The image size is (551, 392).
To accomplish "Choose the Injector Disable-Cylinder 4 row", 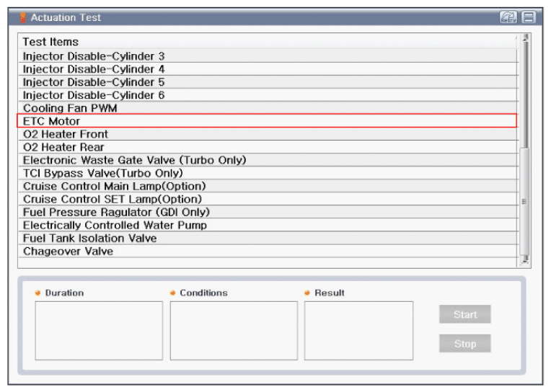I will coord(268,69).
